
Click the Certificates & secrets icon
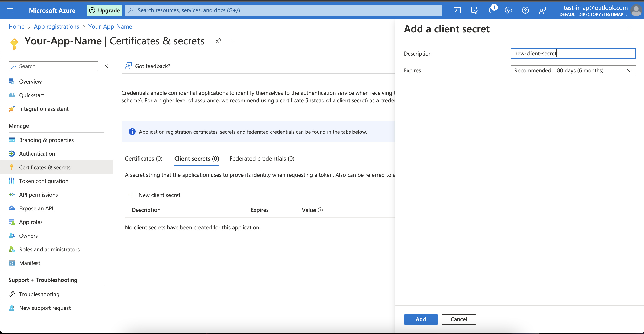(12, 167)
